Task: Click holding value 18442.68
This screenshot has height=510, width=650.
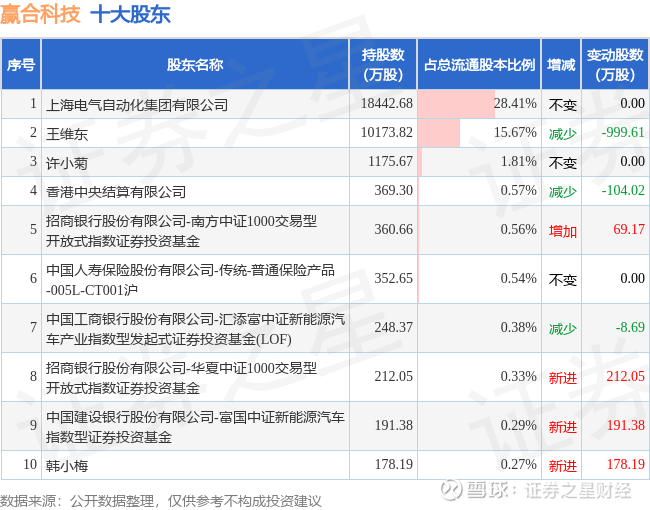Action: (387, 103)
